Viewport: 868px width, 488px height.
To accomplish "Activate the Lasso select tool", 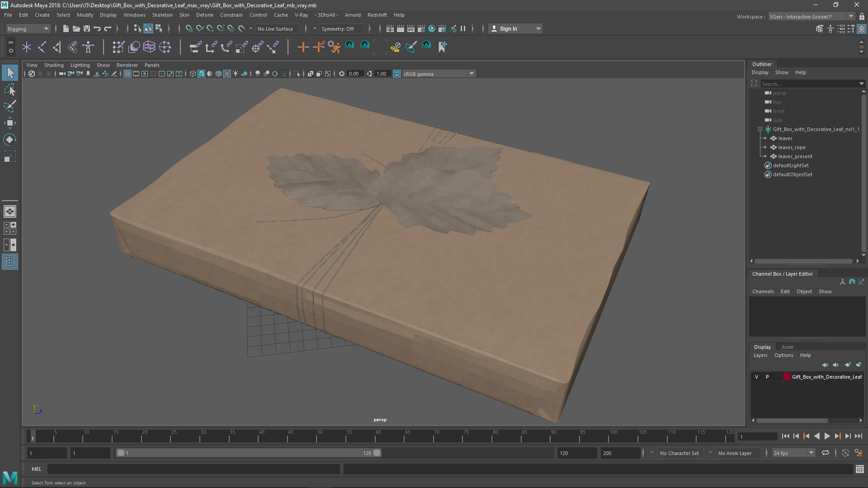I will [10, 90].
